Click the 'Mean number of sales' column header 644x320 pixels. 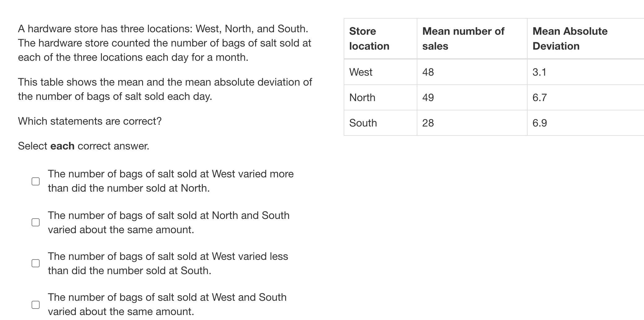pos(463,38)
